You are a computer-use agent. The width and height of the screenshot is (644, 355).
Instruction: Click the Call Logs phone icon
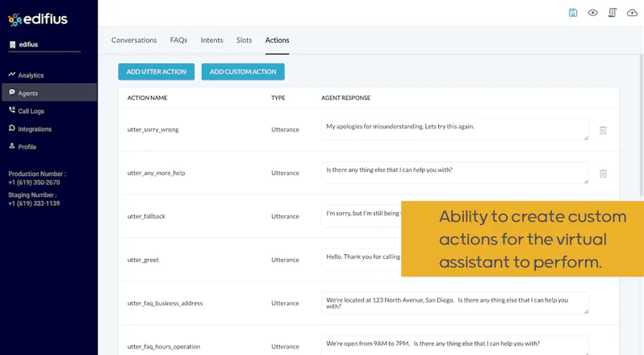12,110
